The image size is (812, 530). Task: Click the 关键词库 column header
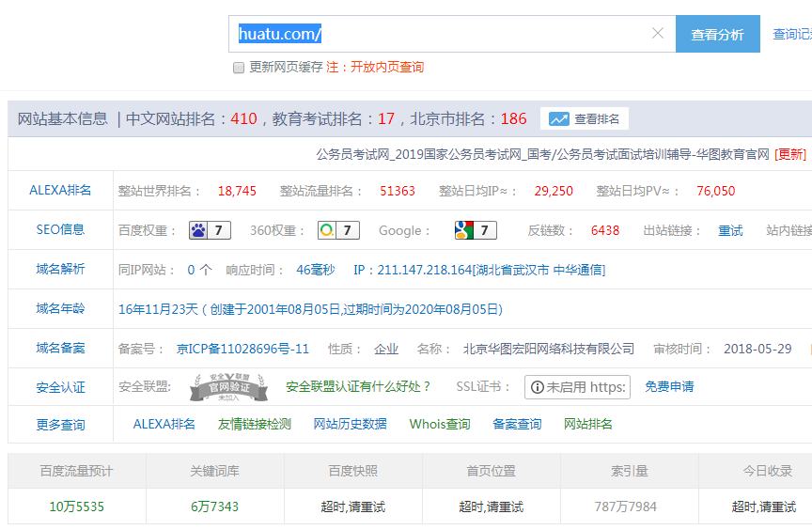pos(215,471)
